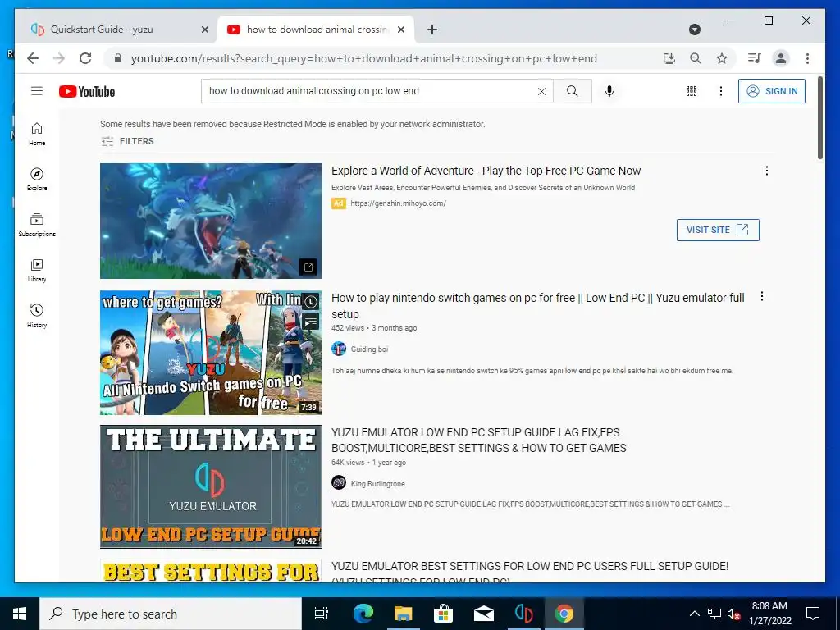Click King Burlingtone channel avatar
This screenshot has width=840, height=630.
[339, 483]
